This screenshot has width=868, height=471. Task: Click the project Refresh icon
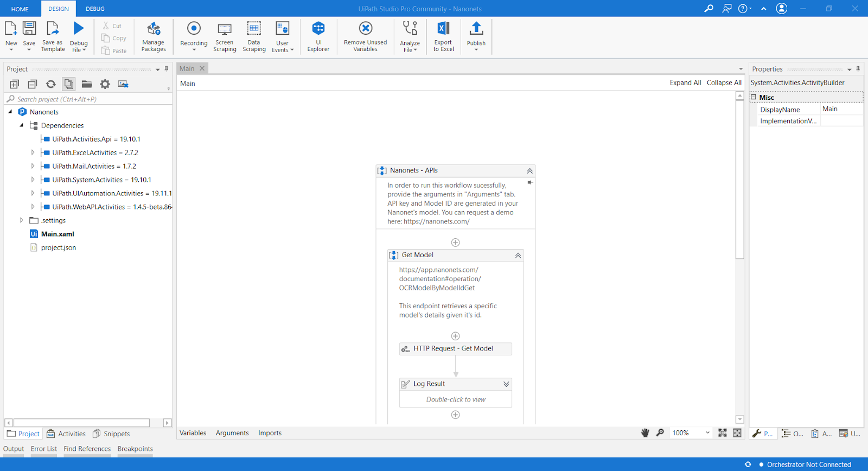point(50,84)
